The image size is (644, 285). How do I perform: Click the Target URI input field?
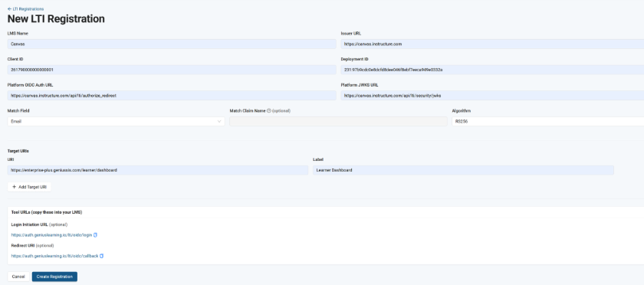[x=158, y=170]
